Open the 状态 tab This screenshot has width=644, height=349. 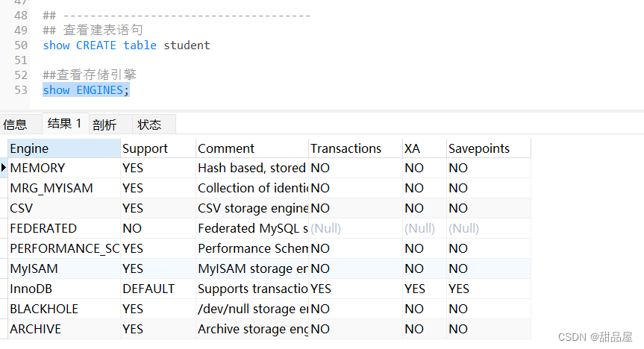click(x=149, y=125)
